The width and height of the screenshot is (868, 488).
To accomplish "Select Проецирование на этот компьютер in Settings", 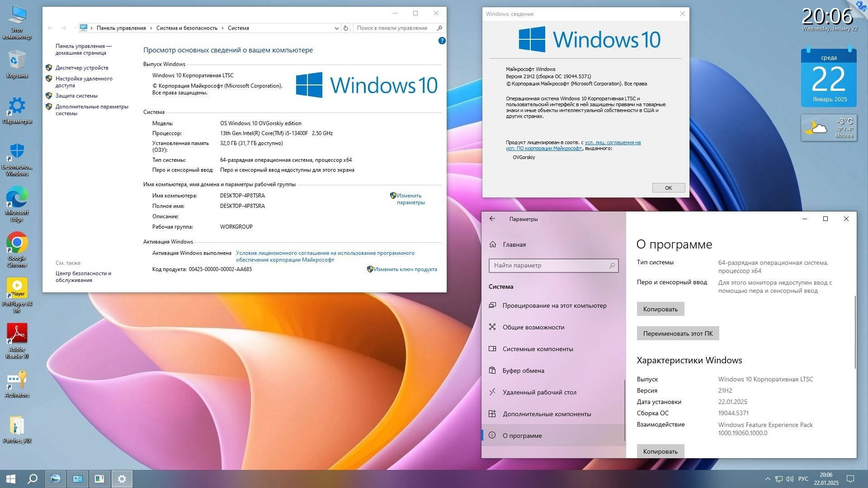I will pos(555,305).
